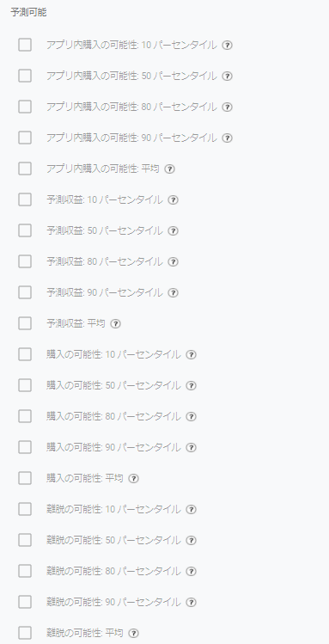Click the question mark next to 予測収益: 平均

116,323
